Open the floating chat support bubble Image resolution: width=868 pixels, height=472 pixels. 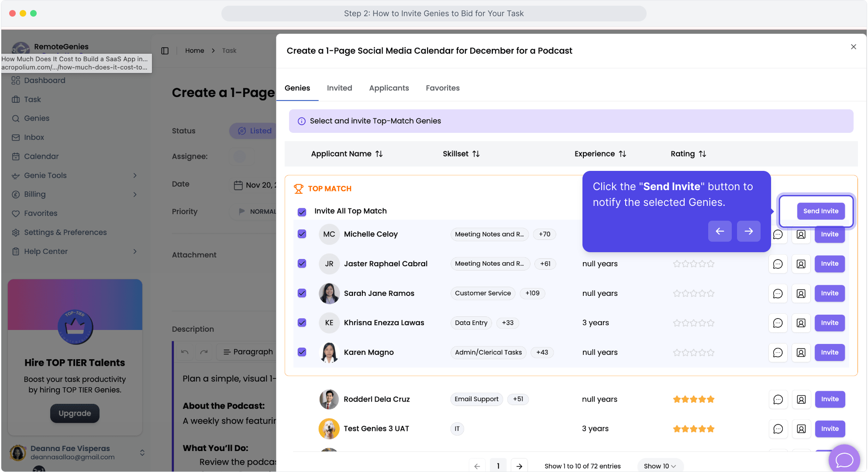pyautogui.click(x=844, y=459)
